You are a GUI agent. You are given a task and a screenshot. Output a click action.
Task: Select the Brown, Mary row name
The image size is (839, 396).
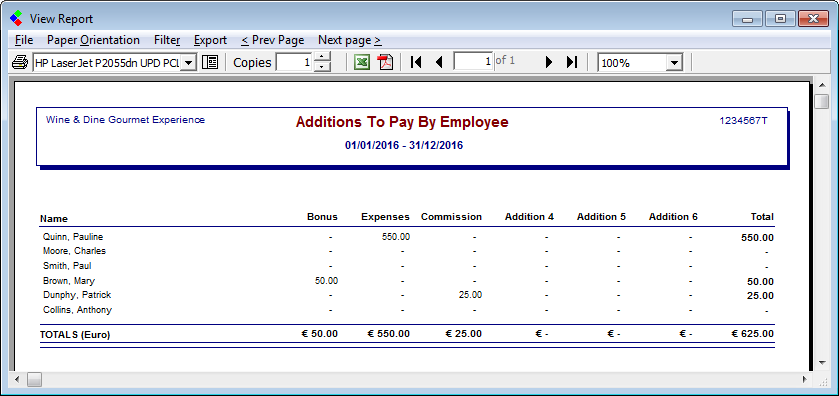click(69, 281)
